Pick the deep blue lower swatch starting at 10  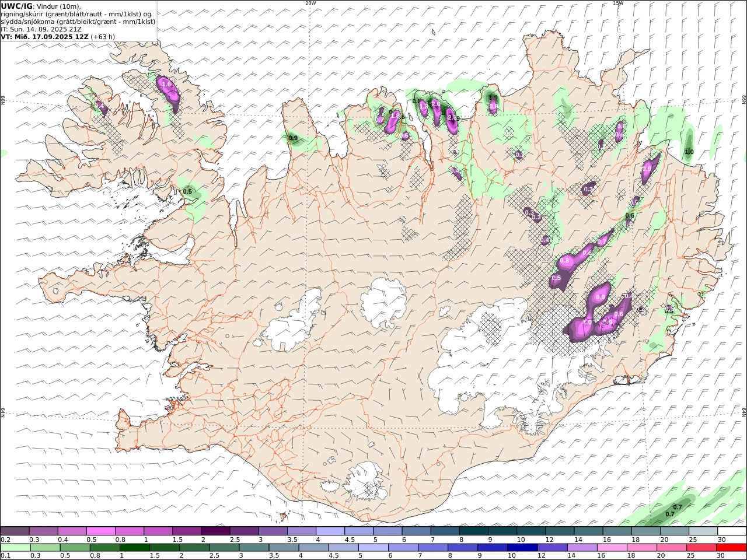click(522, 547)
